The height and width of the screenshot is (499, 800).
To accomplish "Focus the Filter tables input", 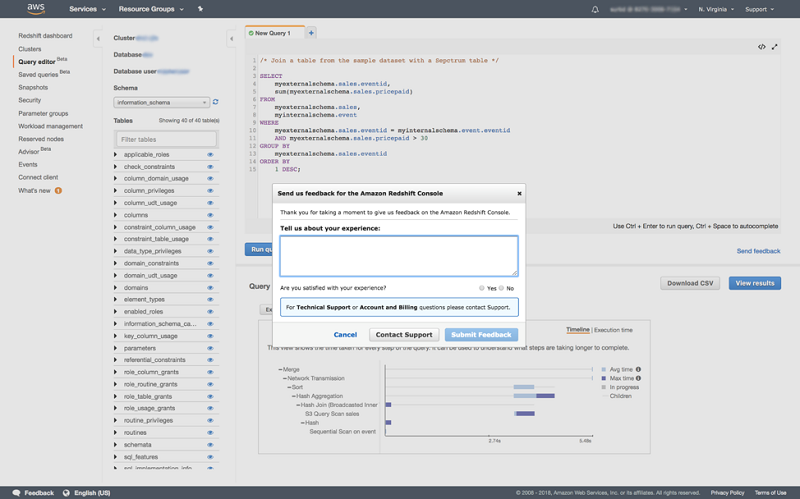I will [x=166, y=139].
